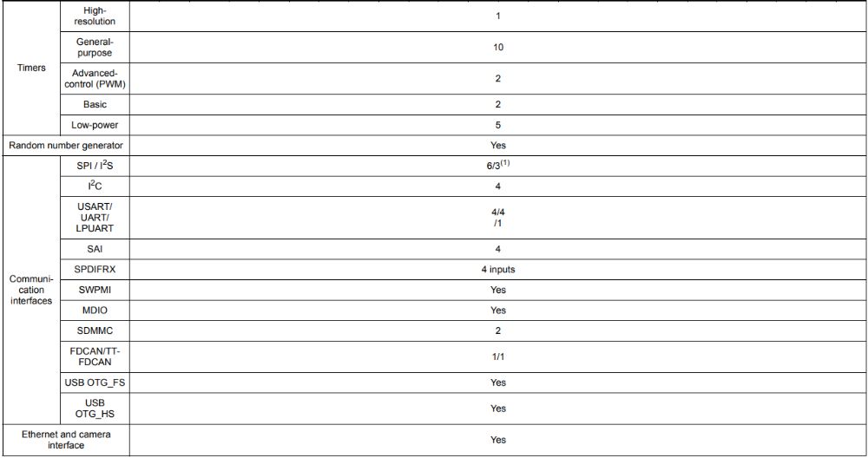Select the Timers row group label

(x=31, y=69)
